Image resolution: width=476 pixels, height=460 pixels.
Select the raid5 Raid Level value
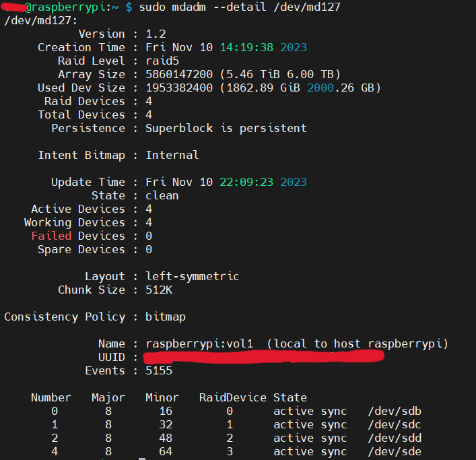[x=162, y=61]
